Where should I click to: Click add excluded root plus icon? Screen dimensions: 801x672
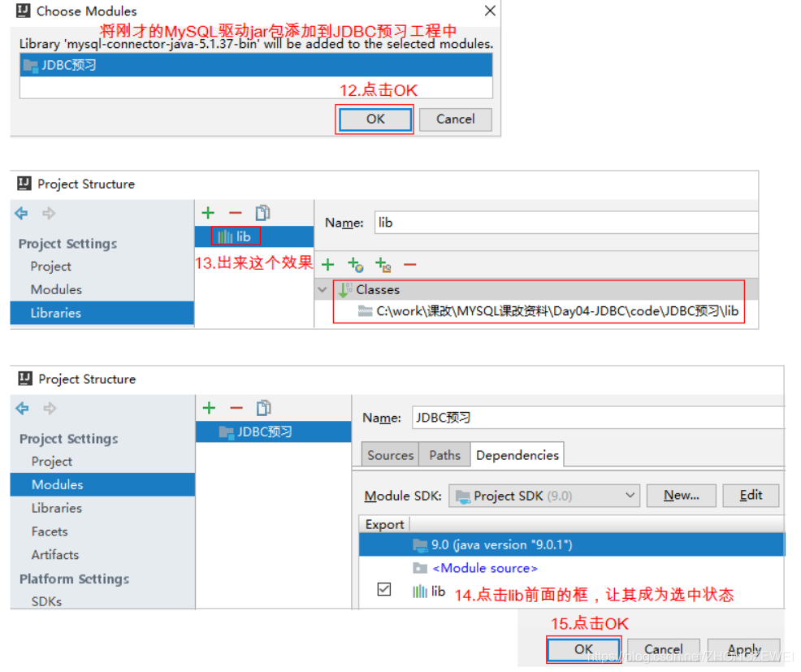pos(383,265)
